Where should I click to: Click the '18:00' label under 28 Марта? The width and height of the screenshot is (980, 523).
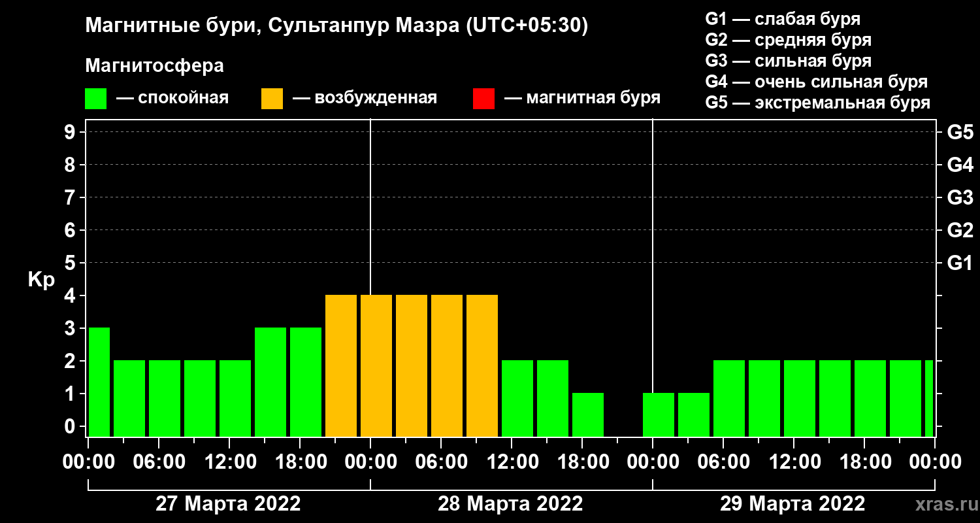coord(582,462)
